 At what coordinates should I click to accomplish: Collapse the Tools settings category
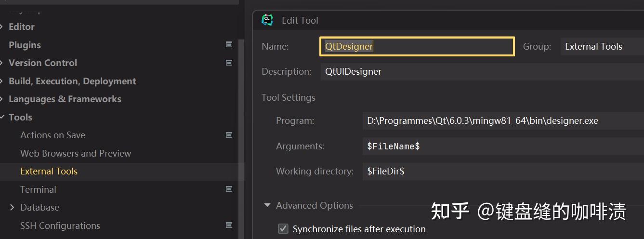(2, 117)
